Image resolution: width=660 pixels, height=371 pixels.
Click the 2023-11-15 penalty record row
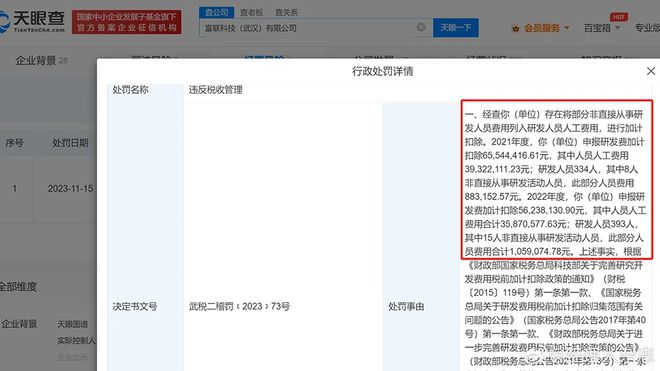click(x=48, y=189)
